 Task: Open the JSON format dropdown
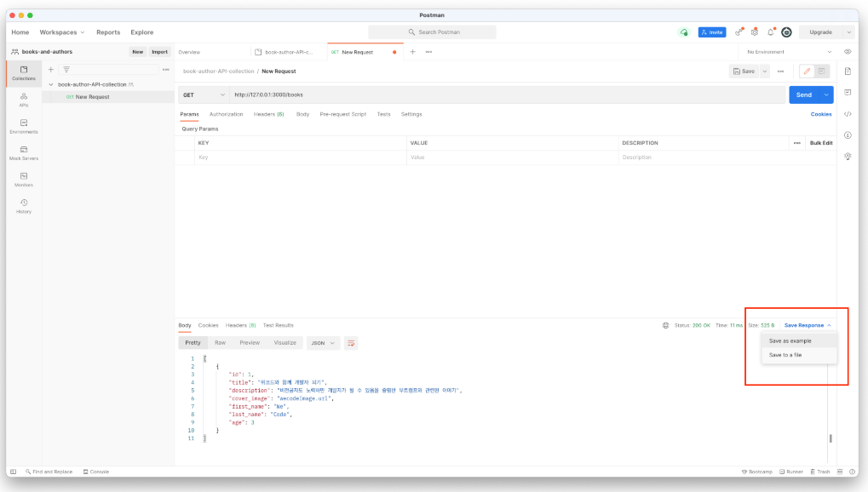pos(323,343)
